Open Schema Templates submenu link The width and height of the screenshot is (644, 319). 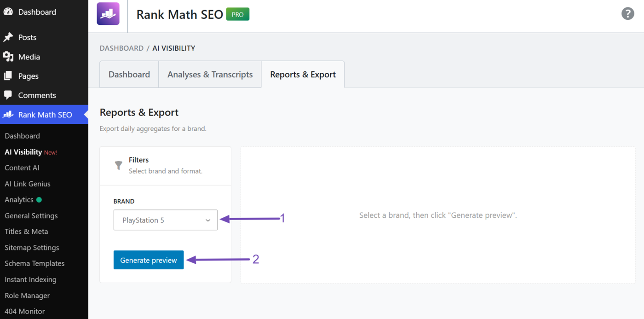click(x=34, y=263)
